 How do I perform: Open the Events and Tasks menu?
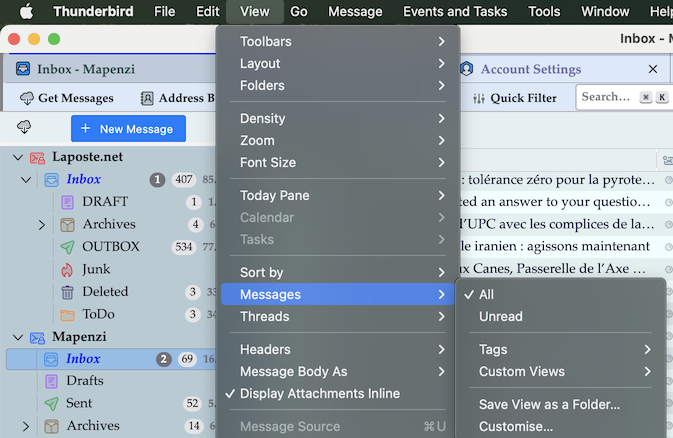pyautogui.click(x=455, y=12)
